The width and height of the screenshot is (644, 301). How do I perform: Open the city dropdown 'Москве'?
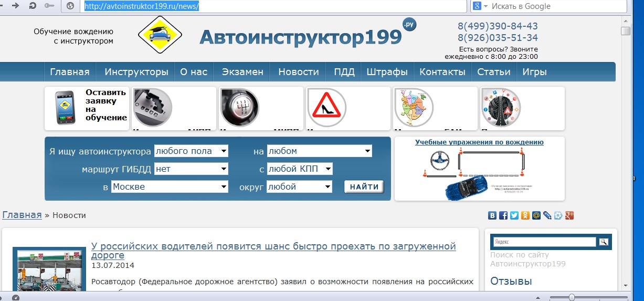pos(170,186)
